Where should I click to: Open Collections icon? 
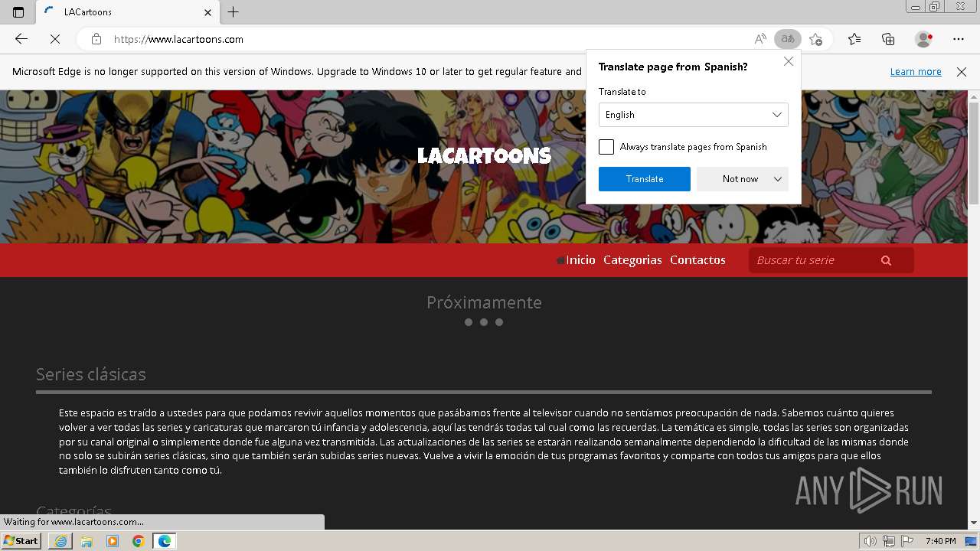(888, 39)
